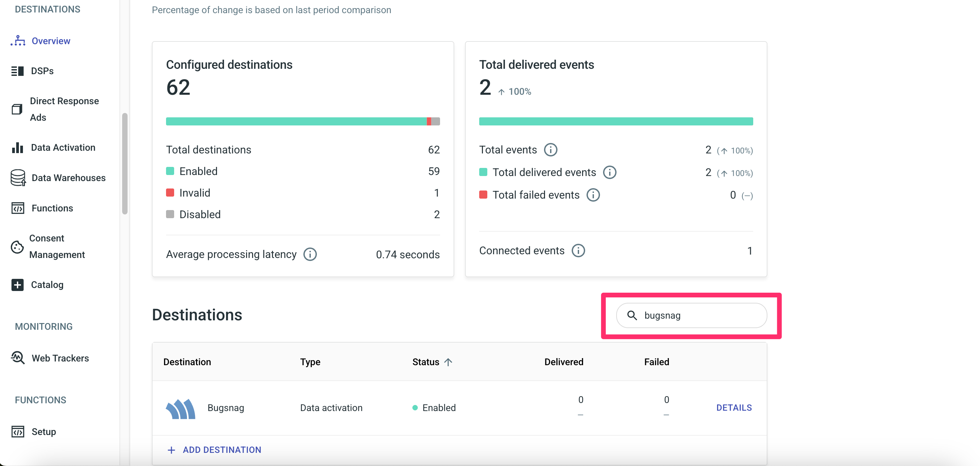
Task: Click the DETAILS link for Bugsnag
Action: click(x=734, y=407)
